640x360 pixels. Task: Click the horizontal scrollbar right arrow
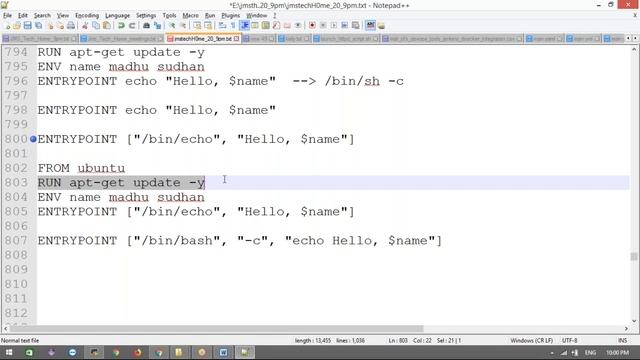pyautogui.click(x=626, y=329)
